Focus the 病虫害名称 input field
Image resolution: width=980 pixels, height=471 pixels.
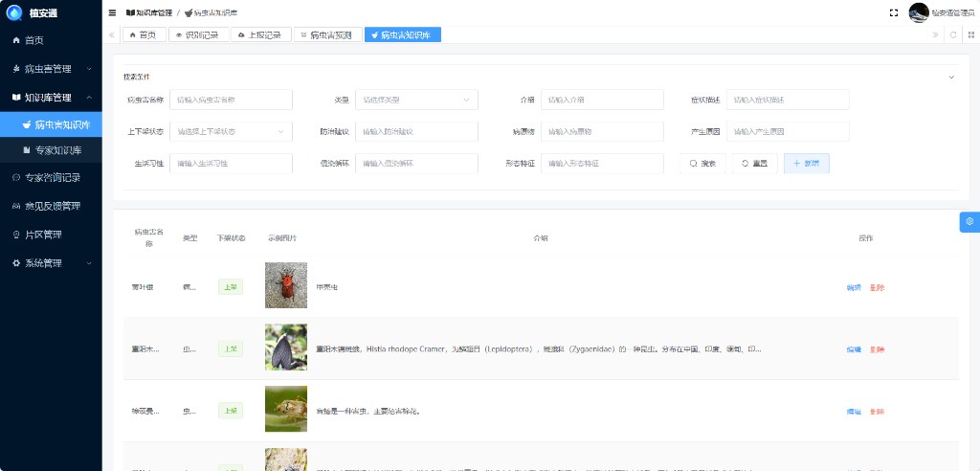(231, 100)
